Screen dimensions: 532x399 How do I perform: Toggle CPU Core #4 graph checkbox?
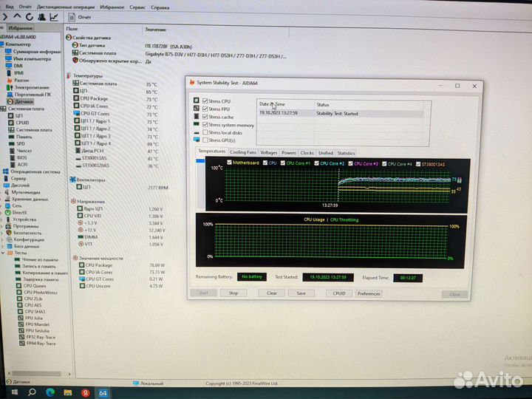pos(384,164)
